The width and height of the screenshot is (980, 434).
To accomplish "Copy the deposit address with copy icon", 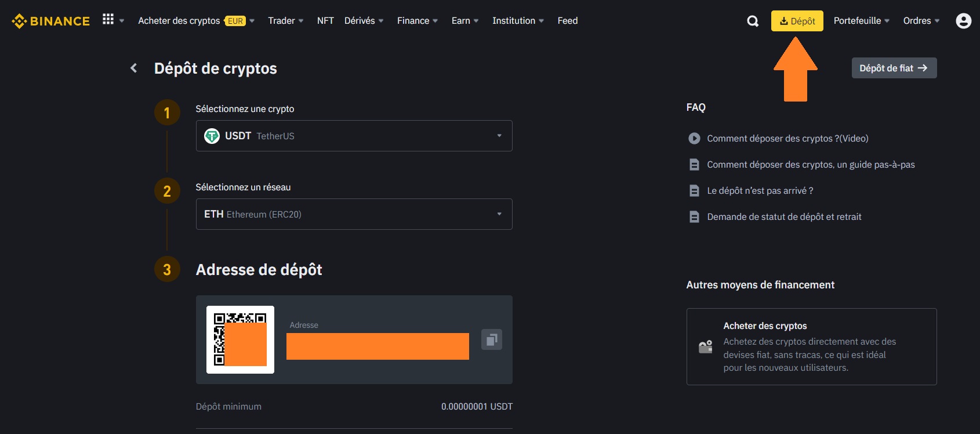I will [x=492, y=339].
